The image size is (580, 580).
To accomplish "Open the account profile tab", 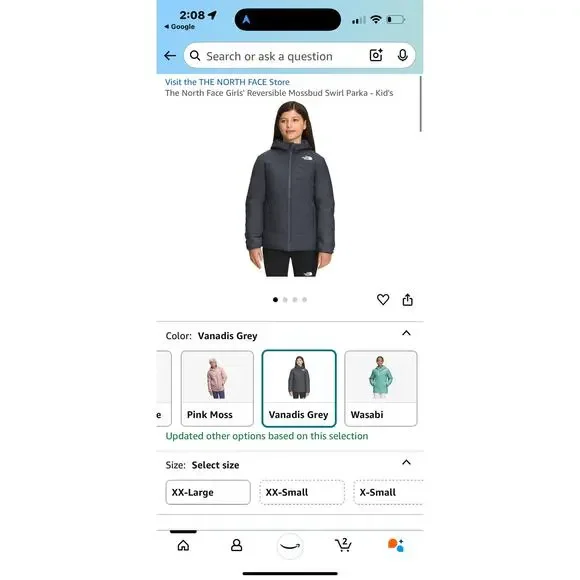I will point(236,545).
